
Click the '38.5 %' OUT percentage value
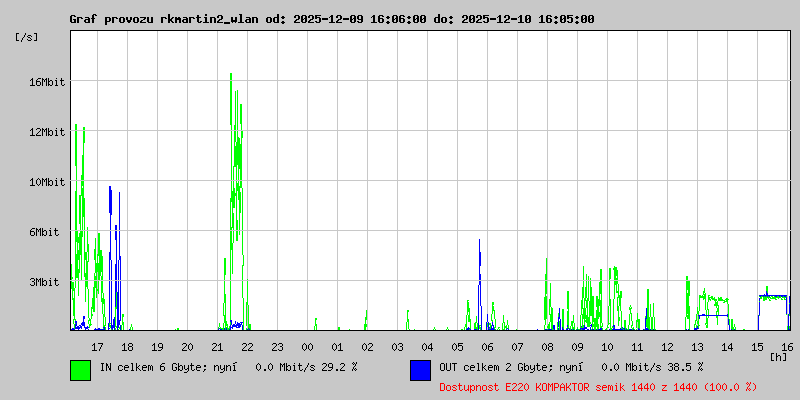point(685,367)
